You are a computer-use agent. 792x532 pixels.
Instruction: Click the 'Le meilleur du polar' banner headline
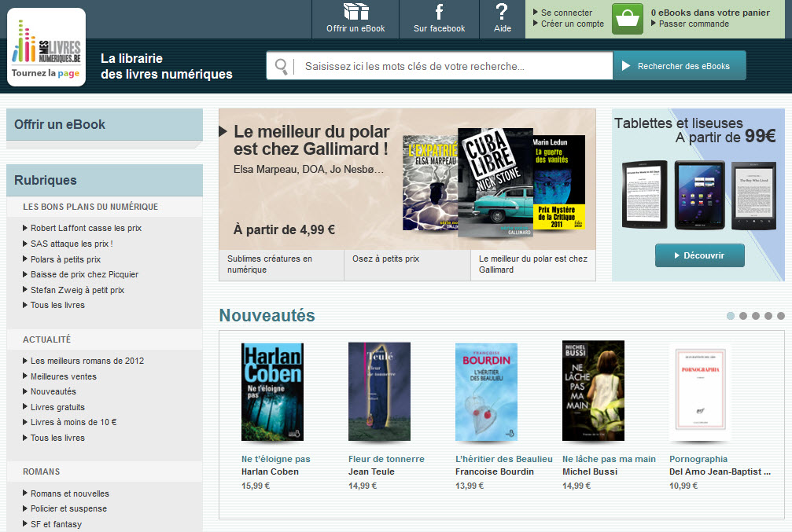(x=311, y=141)
